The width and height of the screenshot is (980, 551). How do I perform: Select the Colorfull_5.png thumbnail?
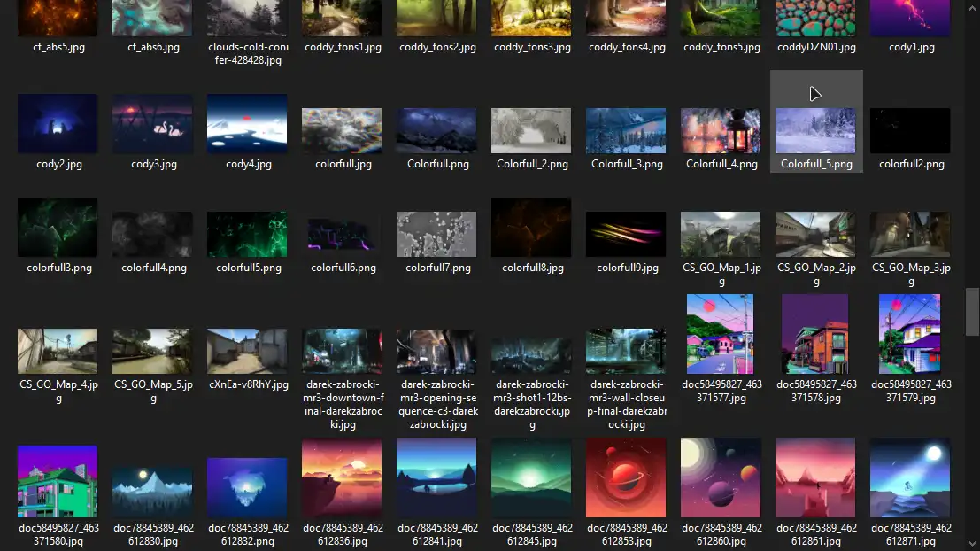[815, 130]
